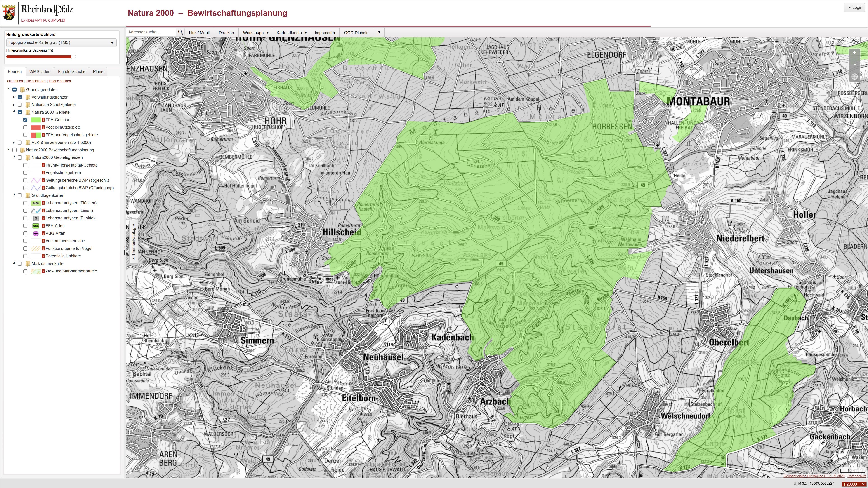
Task: Click the globe full-extent map icon
Action: coord(854,77)
